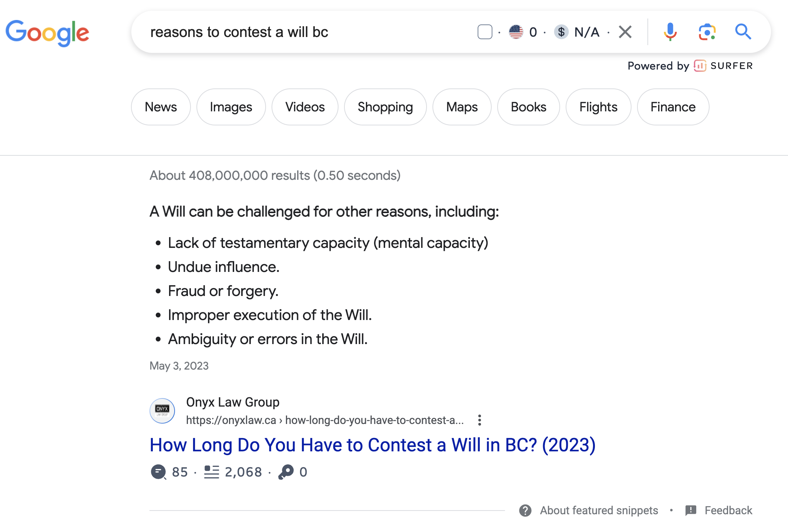Switch to Shopping results
The width and height of the screenshot is (788, 532).
(x=385, y=107)
